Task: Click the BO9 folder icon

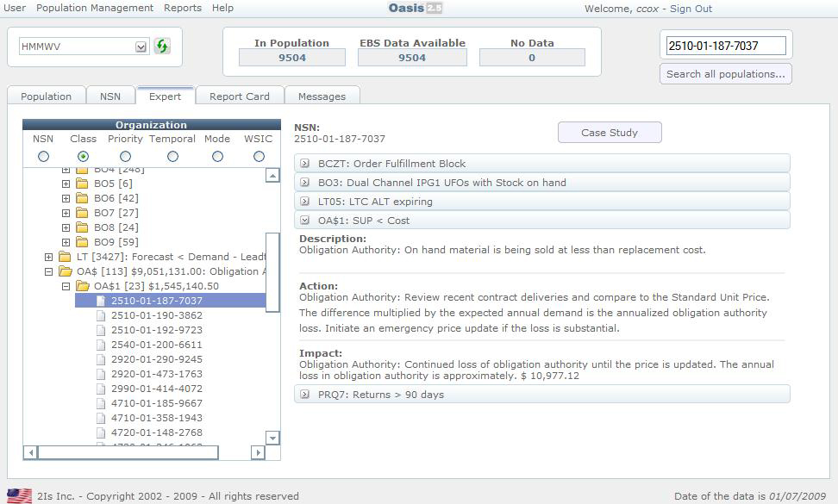Action: 82,242
